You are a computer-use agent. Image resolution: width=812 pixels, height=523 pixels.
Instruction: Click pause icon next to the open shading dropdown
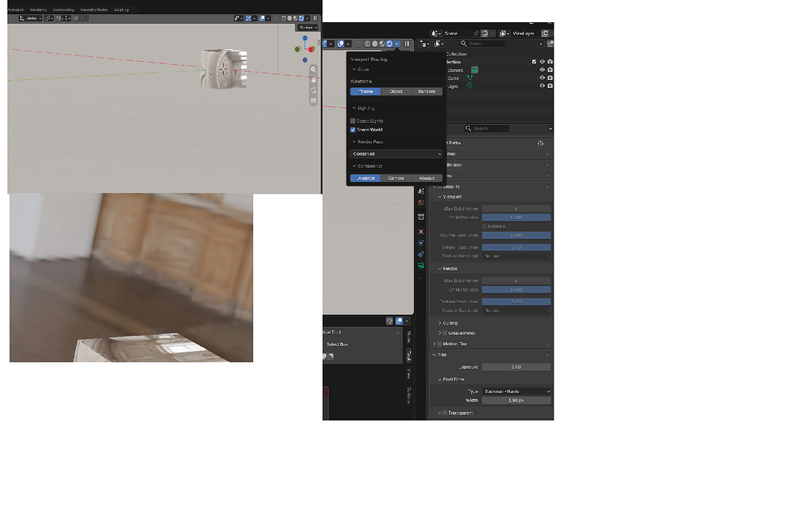407,44
